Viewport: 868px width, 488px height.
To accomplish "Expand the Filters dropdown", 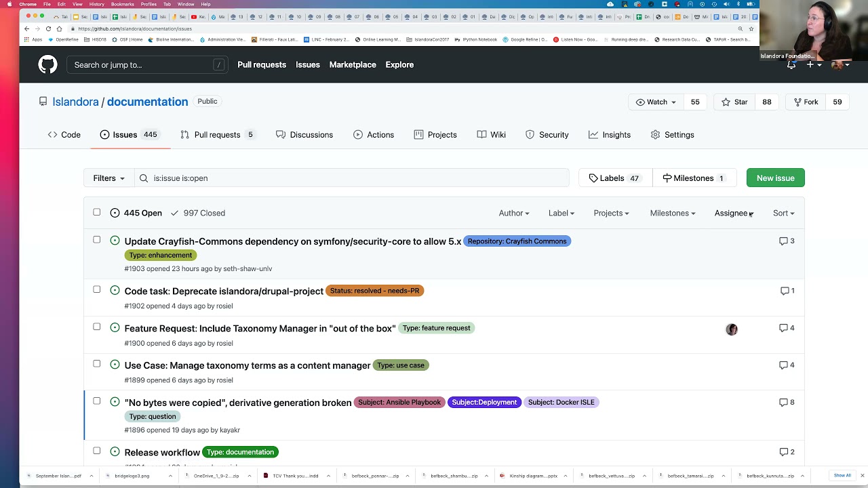I will coord(108,178).
